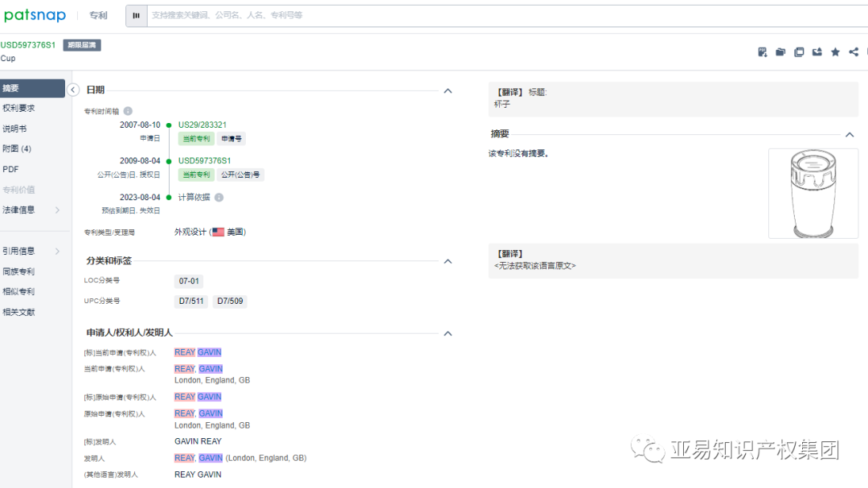Collapse the 日期 section

[x=448, y=91]
